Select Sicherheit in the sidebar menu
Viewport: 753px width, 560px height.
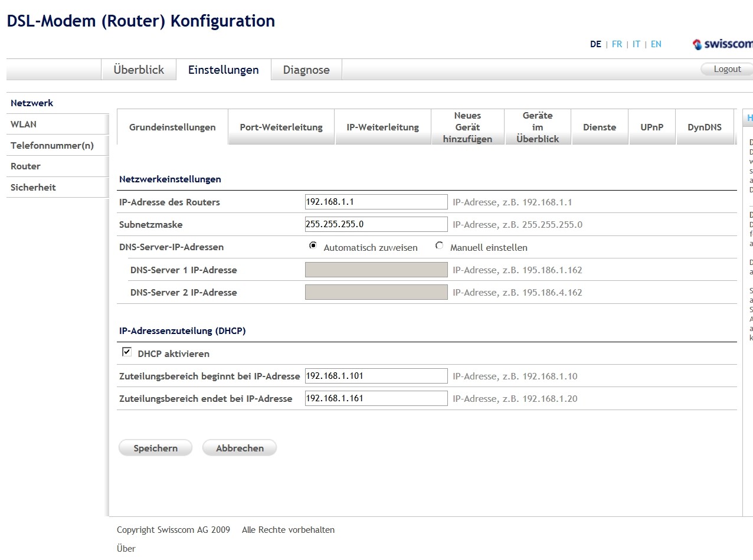[x=33, y=188]
